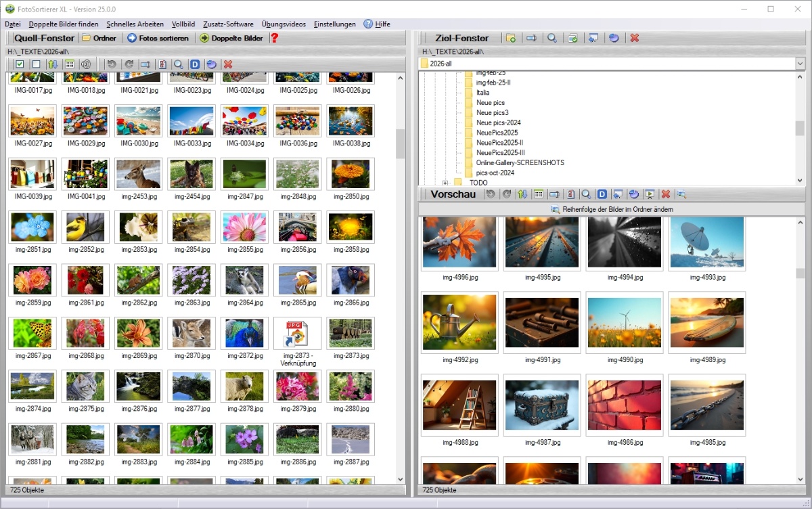This screenshot has width=812, height=509.
Task: Click the list view icon in Quell-Fenster toolbar
Action: point(70,64)
